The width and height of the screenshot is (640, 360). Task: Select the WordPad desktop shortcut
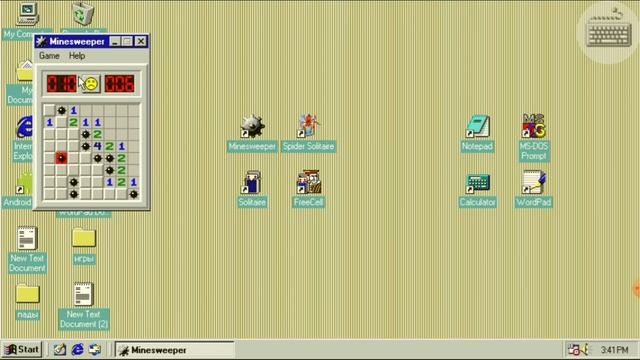click(534, 189)
